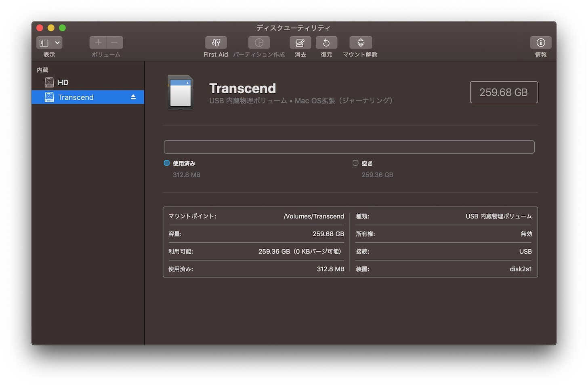Viewport: 588px width, 387px height.
Task: Click the partition creation icon
Action: click(x=259, y=42)
